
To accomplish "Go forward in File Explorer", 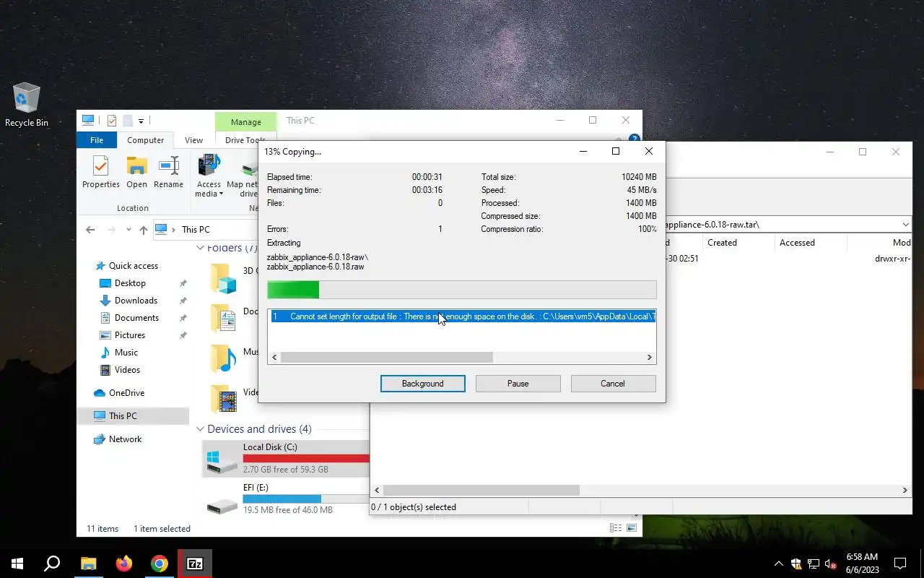I will (x=111, y=230).
